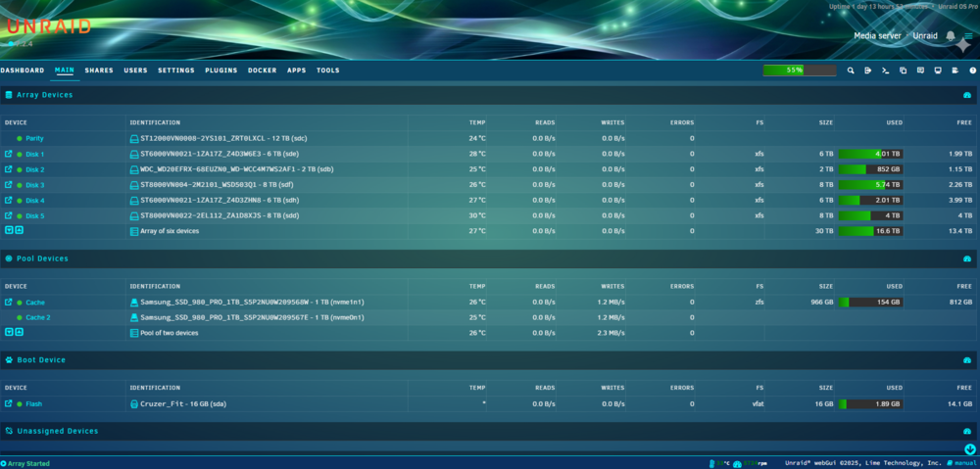Image resolution: width=980 pixels, height=469 pixels.
Task: Open the Shares tab
Action: (99, 70)
